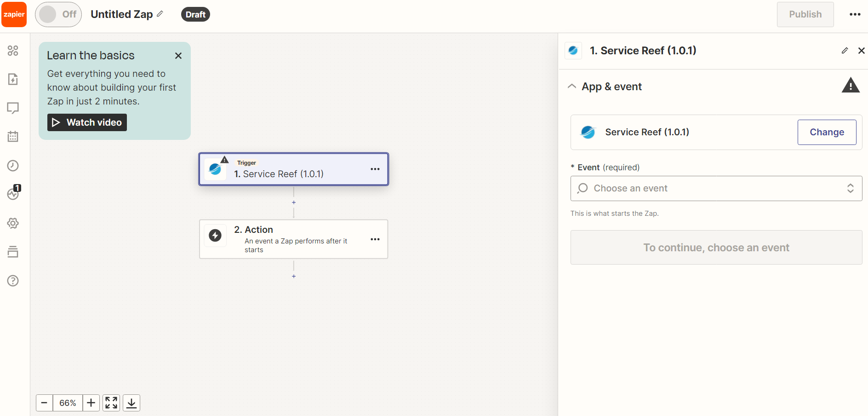Open the Zap runs clock sidebar icon

coord(13,166)
